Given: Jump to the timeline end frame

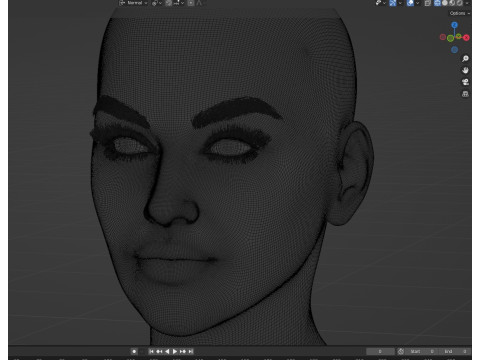Looking at the screenshot, I should coord(190,351).
